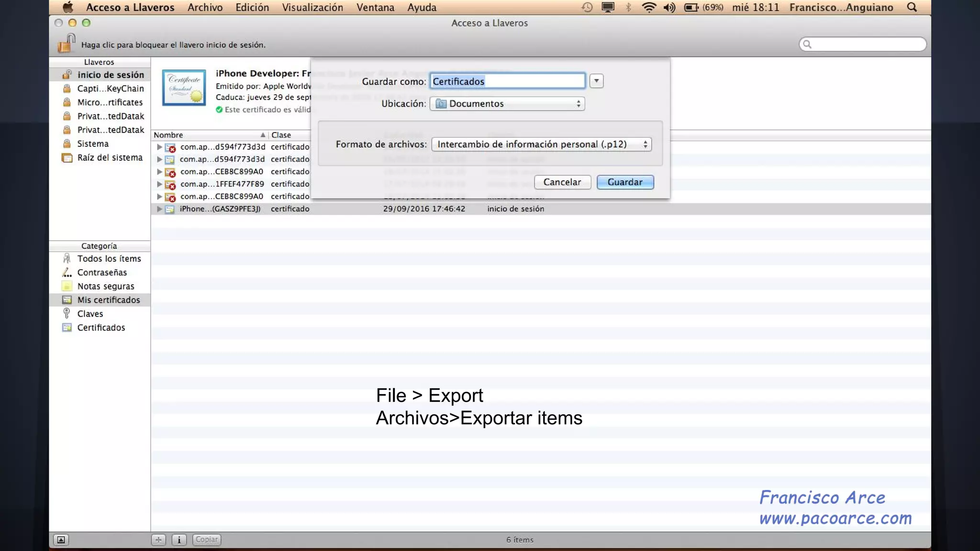The height and width of the screenshot is (551, 980).
Task: Sort list by Nombre column
Action: pyautogui.click(x=210, y=135)
